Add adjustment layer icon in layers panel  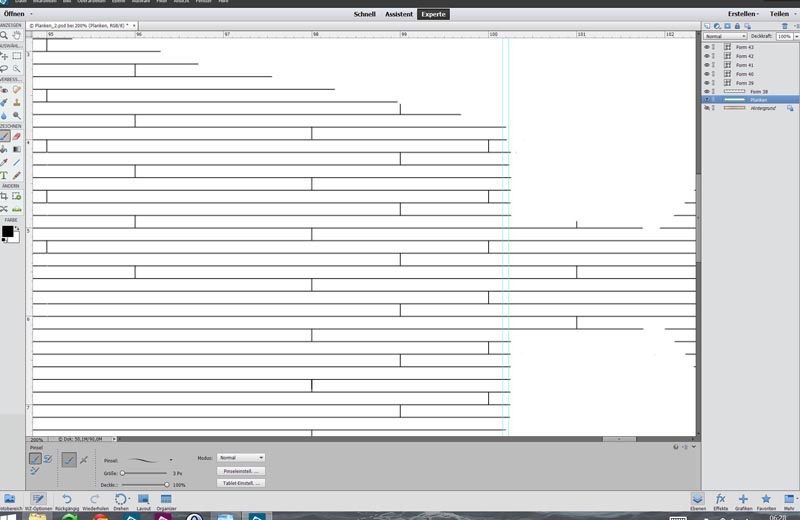click(717, 26)
